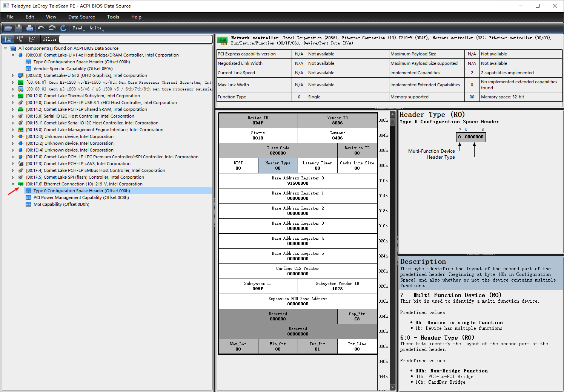Click the LPC Premium Controller device icon
The height and width of the screenshot is (392, 564).
tap(21, 157)
